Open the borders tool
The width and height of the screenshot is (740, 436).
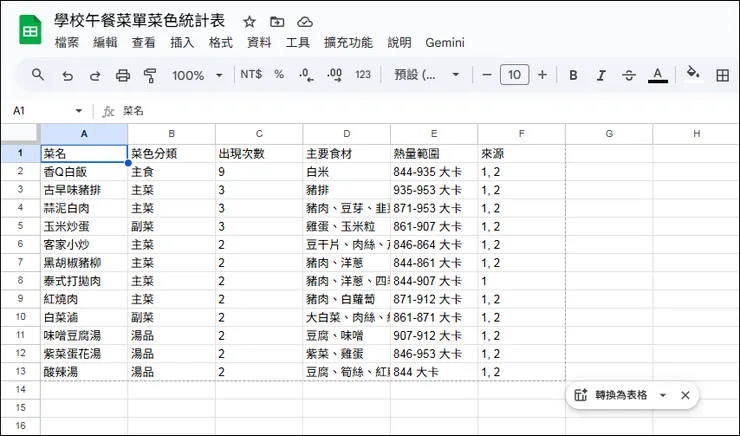click(722, 75)
